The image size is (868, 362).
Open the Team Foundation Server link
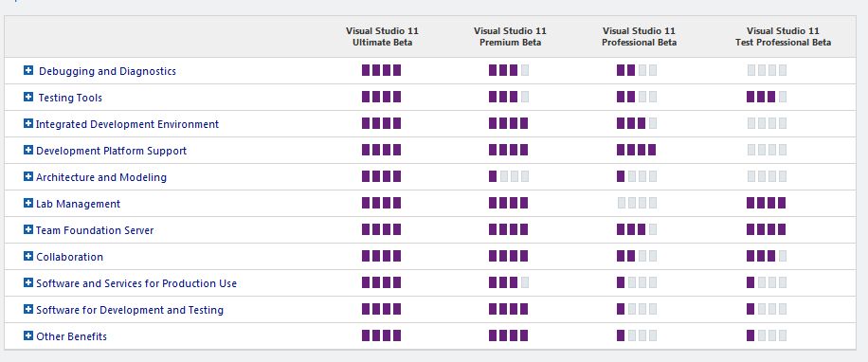click(95, 230)
